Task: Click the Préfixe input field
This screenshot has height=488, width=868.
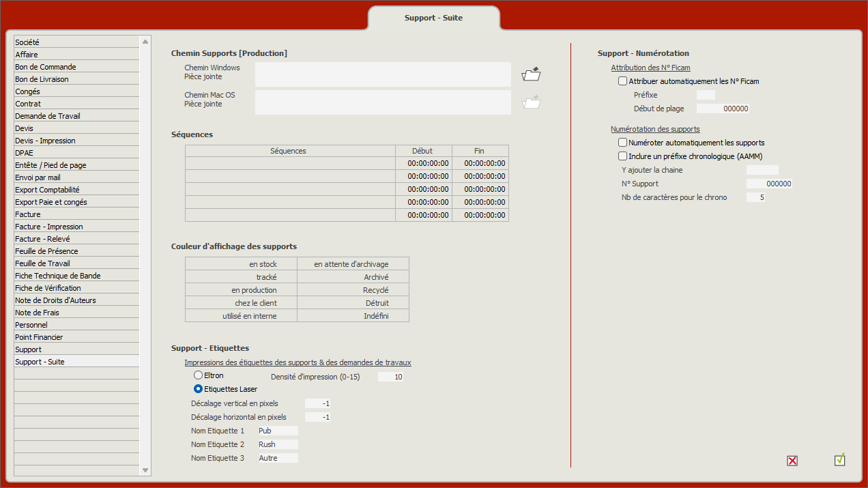Action: 706,95
